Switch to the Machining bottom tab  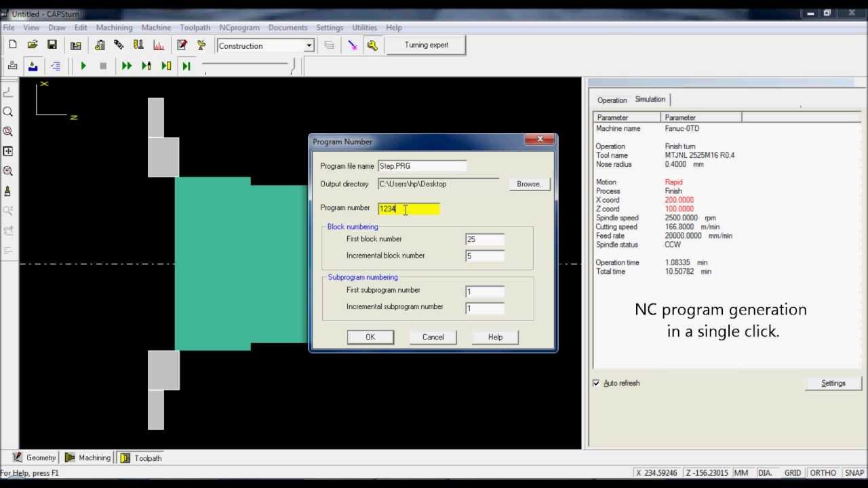coord(87,457)
